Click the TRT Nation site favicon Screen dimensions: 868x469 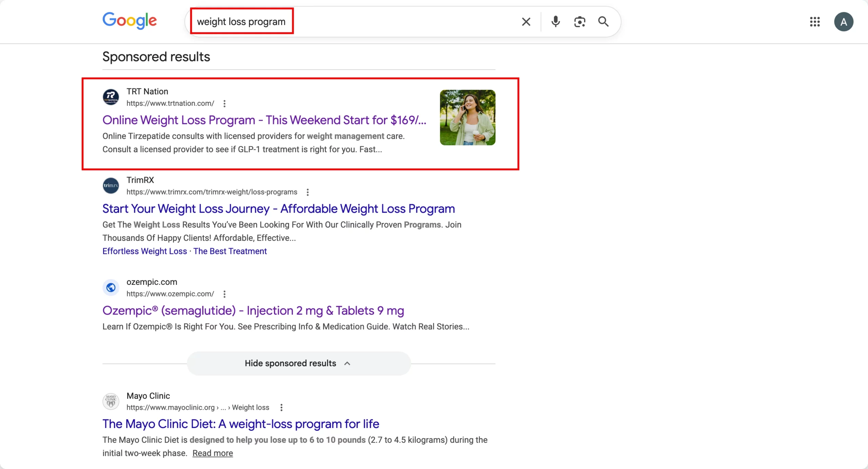(111, 97)
